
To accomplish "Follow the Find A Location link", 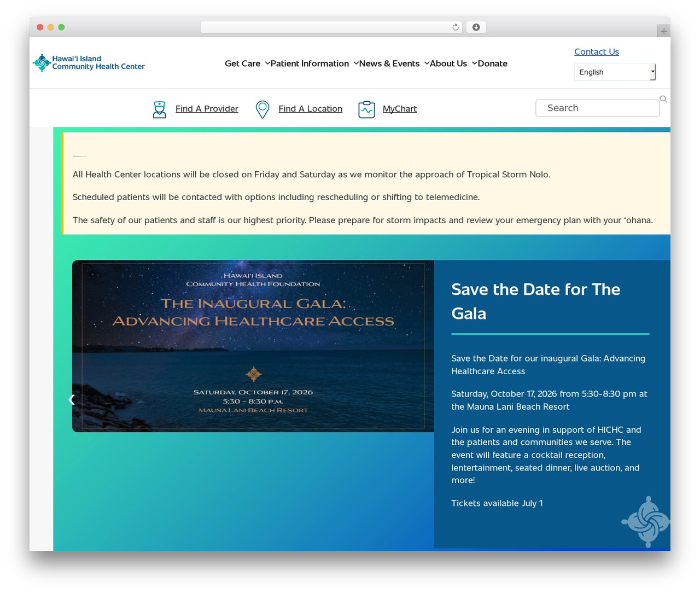I will pyautogui.click(x=310, y=109).
